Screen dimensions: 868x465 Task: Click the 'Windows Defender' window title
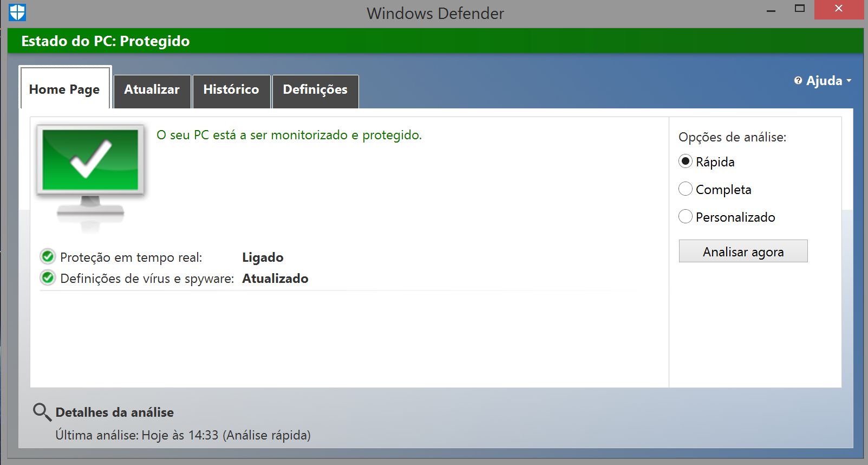[435, 13]
